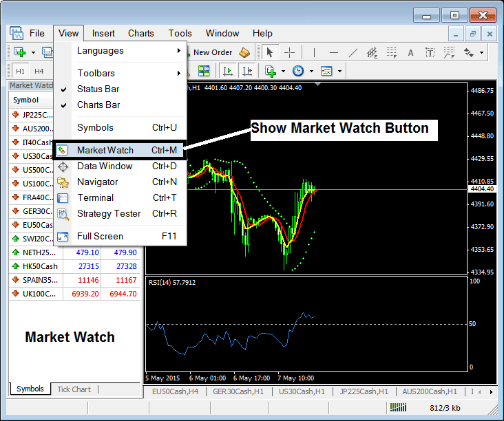This screenshot has width=504, height=421.
Task: Toggle the Charts Bar checkmark option
Action: pos(98,105)
